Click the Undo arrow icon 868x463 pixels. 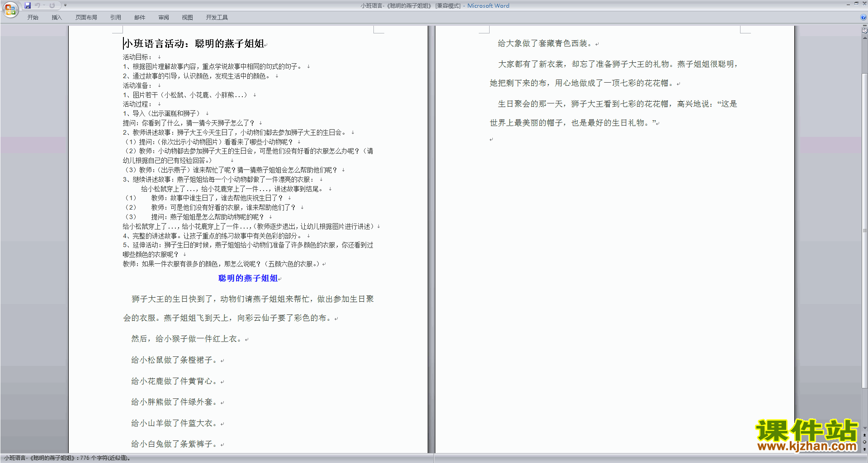tap(38, 5)
